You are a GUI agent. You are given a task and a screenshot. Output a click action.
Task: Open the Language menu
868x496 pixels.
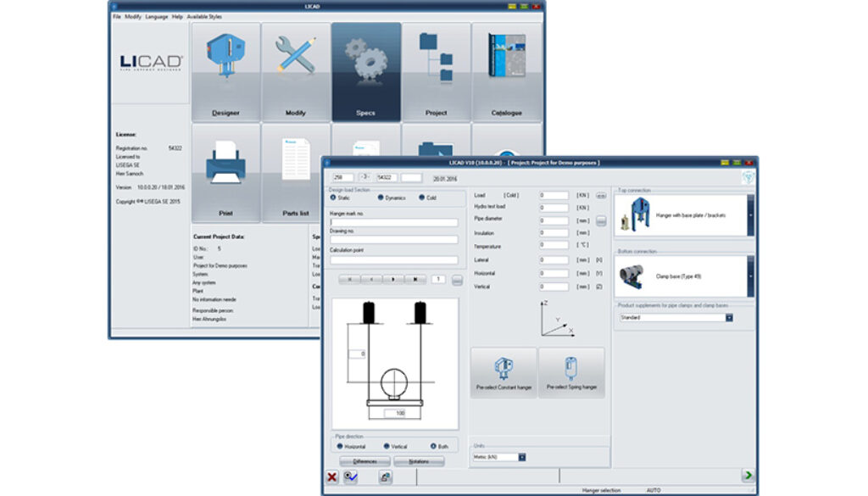156,16
